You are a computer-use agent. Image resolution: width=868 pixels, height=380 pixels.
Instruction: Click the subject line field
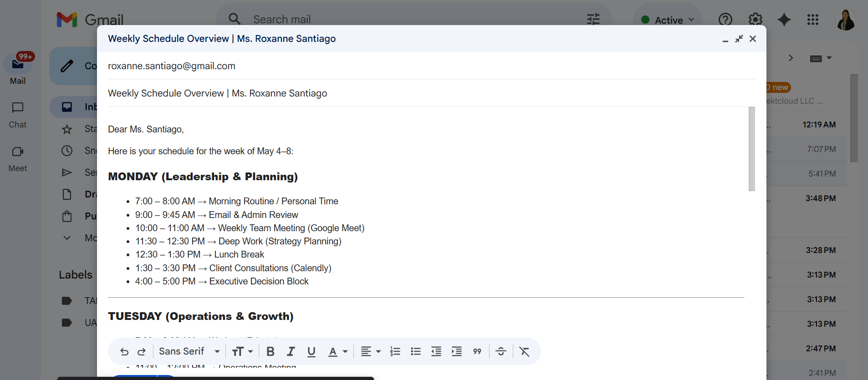tap(431, 93)
